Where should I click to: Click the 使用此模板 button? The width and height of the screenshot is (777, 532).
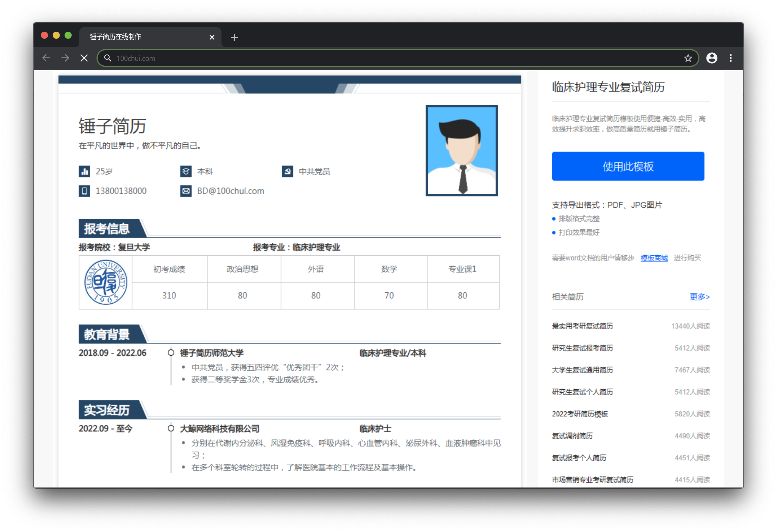628,166
